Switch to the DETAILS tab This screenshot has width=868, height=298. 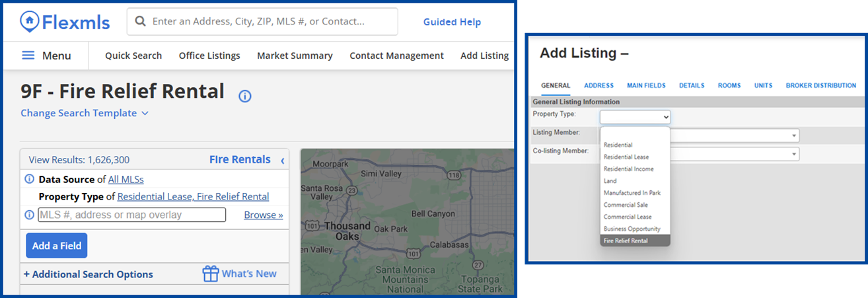pos(692,85)
